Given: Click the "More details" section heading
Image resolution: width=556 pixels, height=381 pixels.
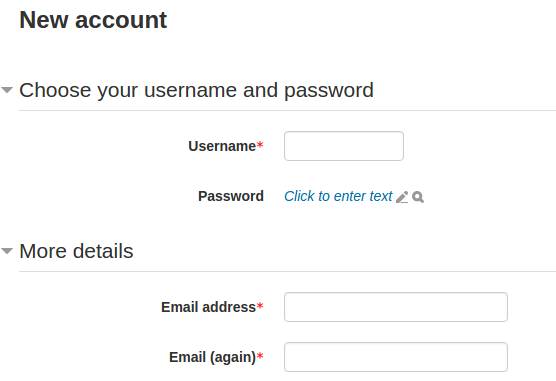Looking at the screenshot, I should click(x=76, y=251).
